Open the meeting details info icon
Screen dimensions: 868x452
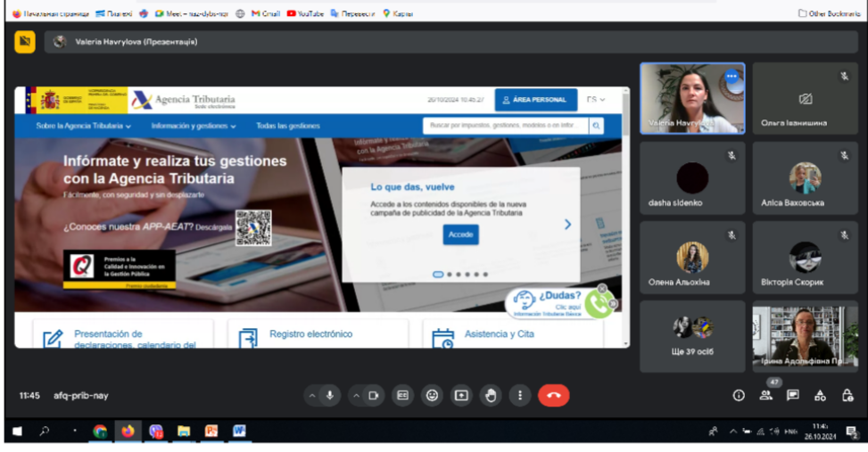click(739, 396)
